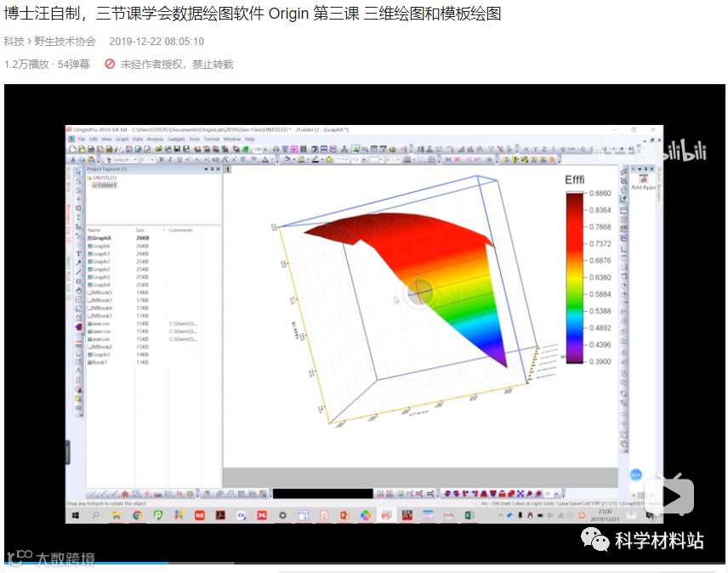The width and height of the screenshot is (728, 573).
Task: Click the red X delete icon
Action: click(x=458, y=160)
